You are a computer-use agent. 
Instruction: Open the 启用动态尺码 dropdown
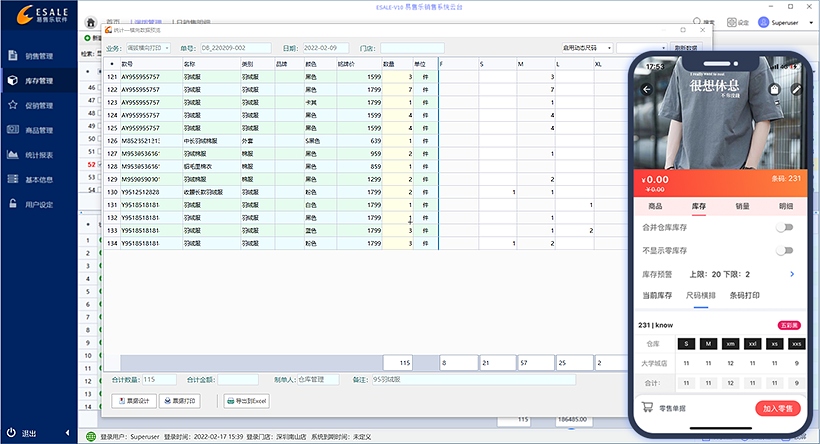pyautogui.click(x=609, y=47)
